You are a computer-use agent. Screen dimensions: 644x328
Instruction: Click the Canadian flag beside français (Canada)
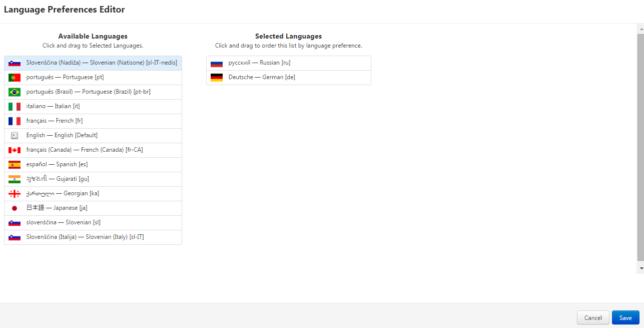click(14, 150)
